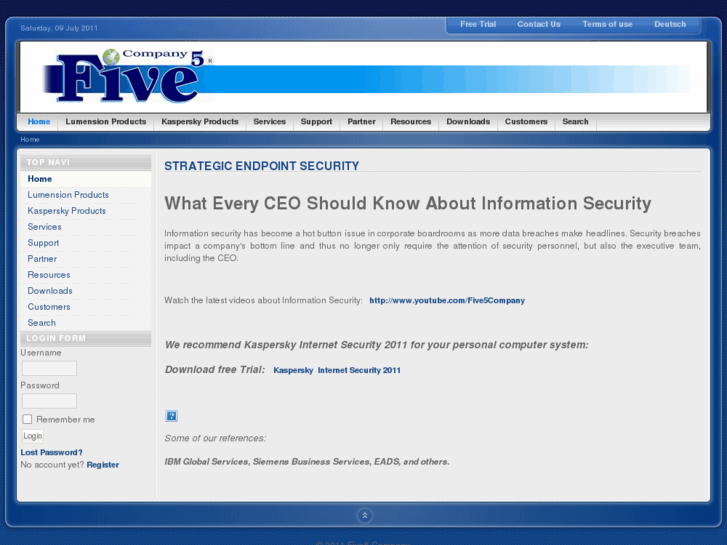
Task: Open Kaspersky Products in the sidebar
Action: pos(86,211)
